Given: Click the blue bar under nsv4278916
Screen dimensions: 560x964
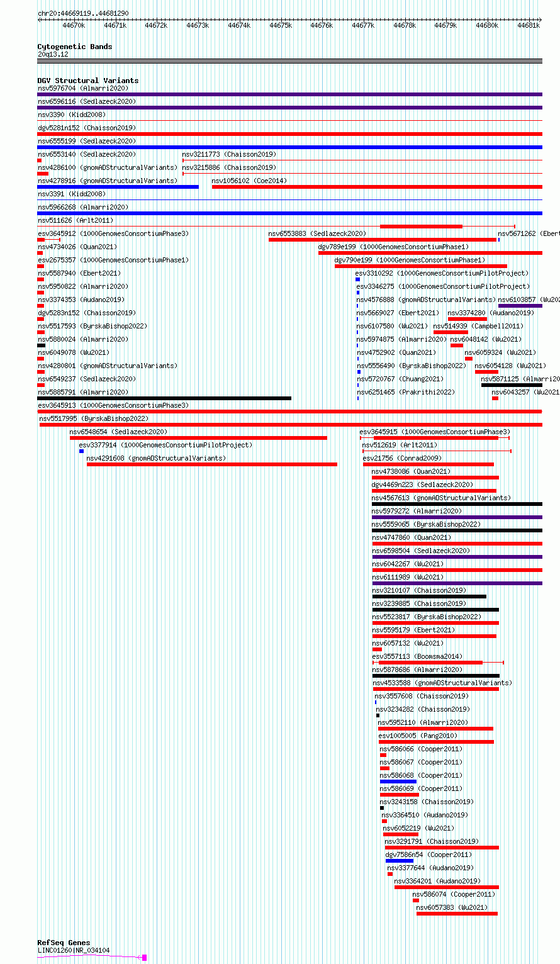Looking at the screenshot, I should [118, 187].
